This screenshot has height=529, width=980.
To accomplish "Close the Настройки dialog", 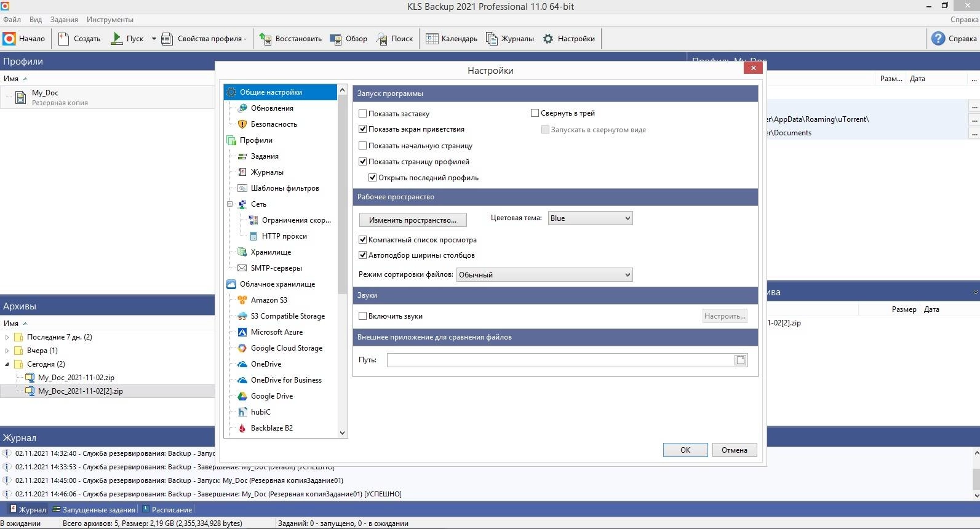I will [753, 68].
